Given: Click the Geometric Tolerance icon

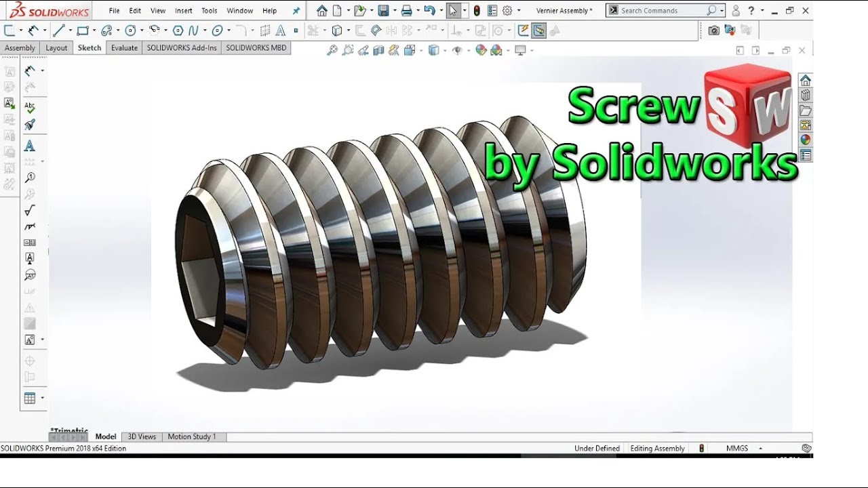Looking at the screenshot, I should pyautogui.click(x=29, y=243).
